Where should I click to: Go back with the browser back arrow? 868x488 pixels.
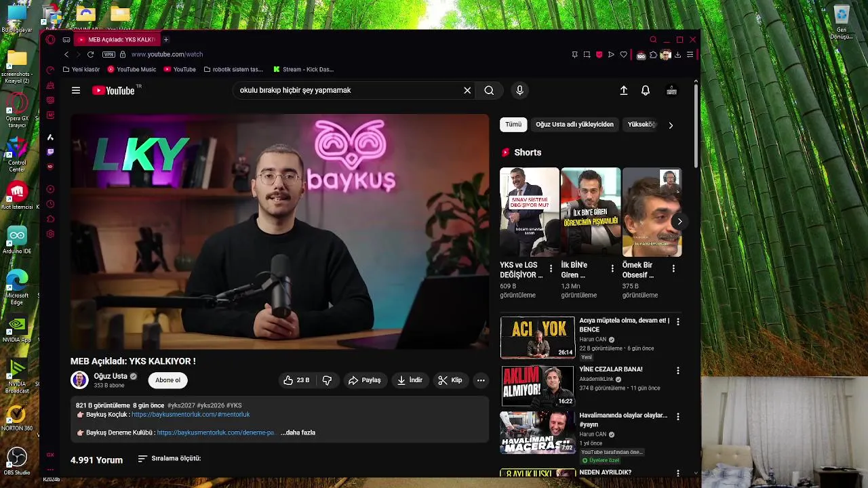coord(66,54)
